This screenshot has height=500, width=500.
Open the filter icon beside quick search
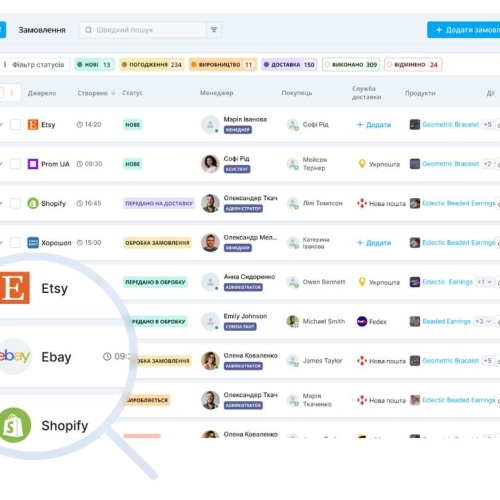[214, 30]
